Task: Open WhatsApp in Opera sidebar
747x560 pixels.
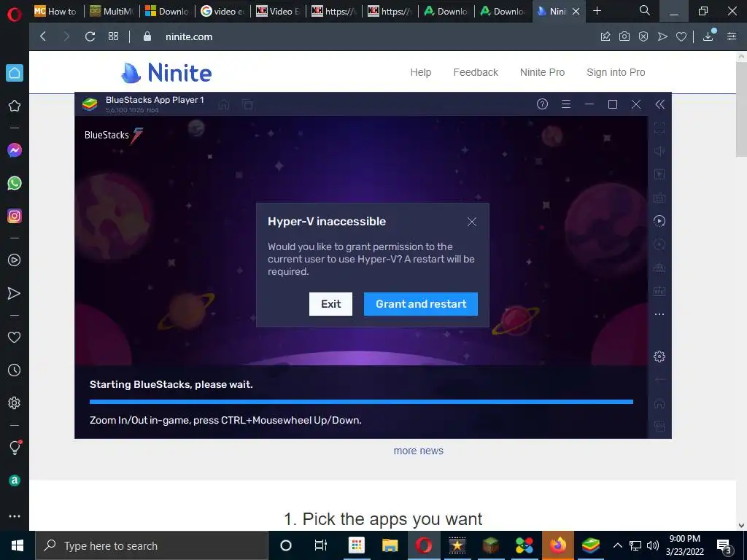Action: (x=15, y=183)
